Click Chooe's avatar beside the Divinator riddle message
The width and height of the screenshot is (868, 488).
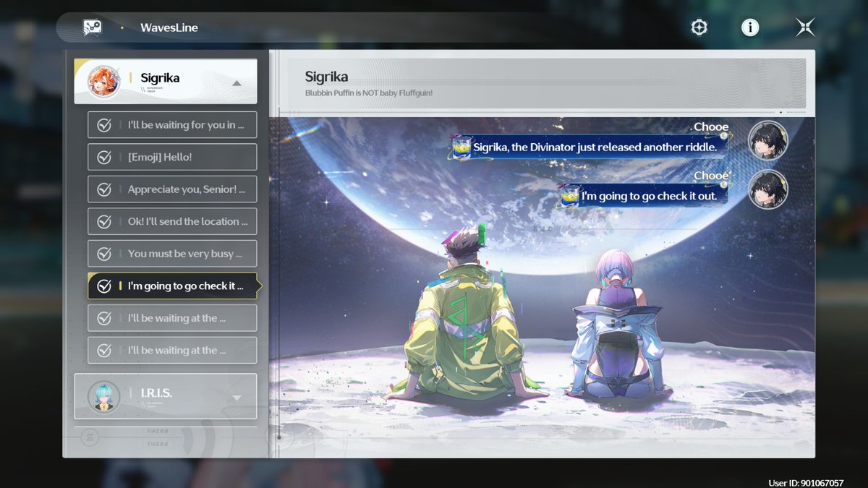(767, 140)
